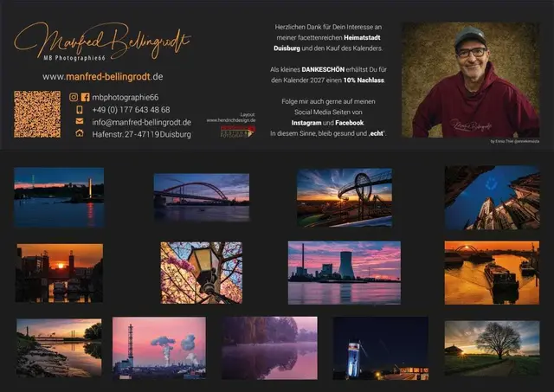
Task: Click the Hendrich Design logo
Action: coord(236,132)
